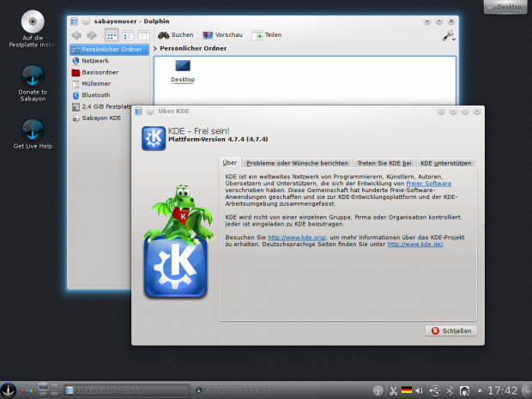
Task: Open Dolphin wrench settings menu
Action: pos(449,36)
